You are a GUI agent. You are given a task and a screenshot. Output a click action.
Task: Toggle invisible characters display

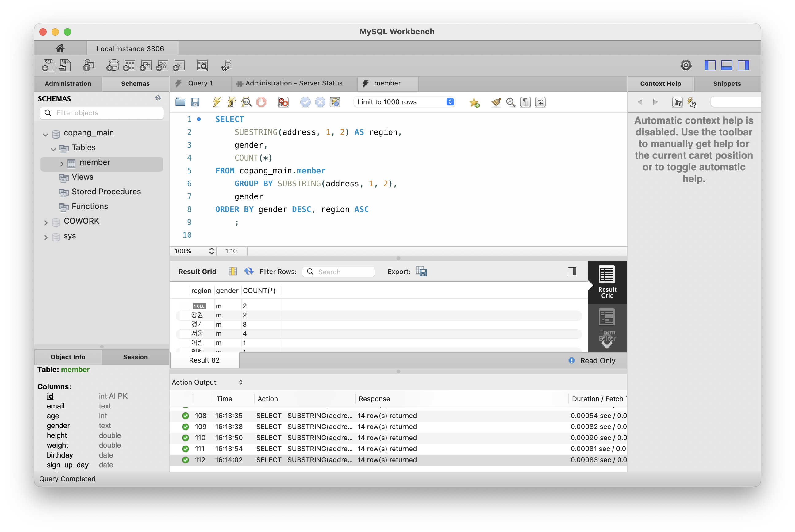[x=525, y=102]
